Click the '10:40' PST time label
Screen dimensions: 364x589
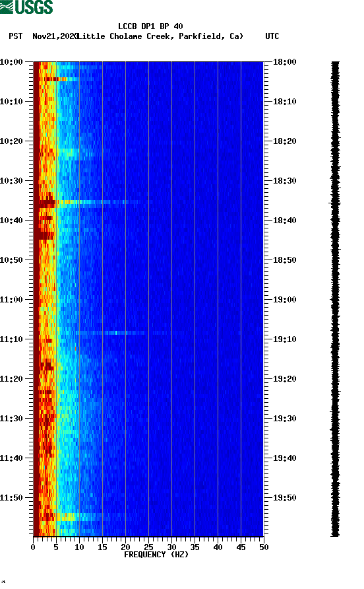click(11, 220)
